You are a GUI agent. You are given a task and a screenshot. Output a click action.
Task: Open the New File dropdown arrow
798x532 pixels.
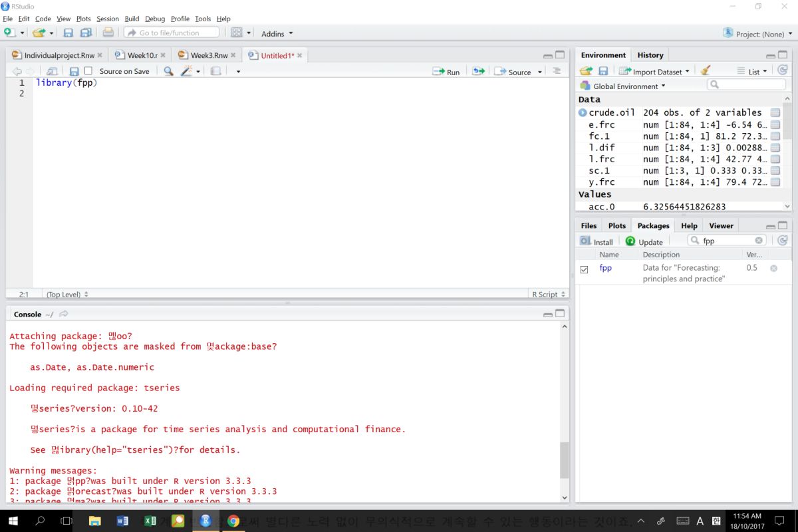22,33
